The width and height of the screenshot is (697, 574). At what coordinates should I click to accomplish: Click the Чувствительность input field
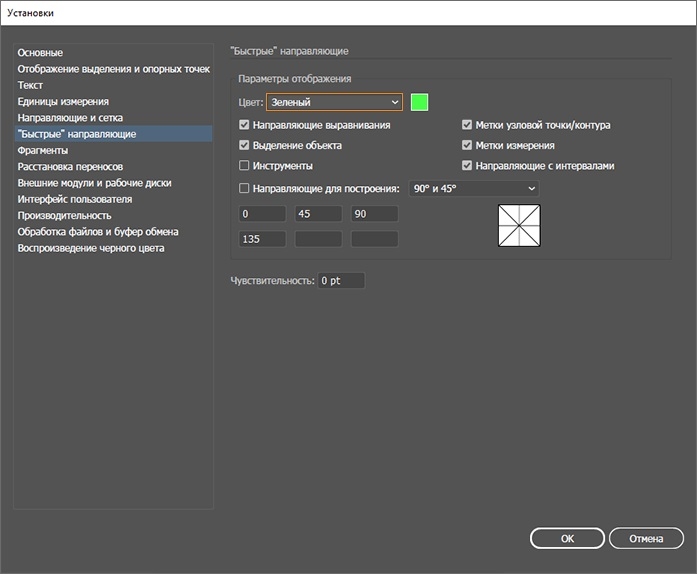click(x=341, y=281)
